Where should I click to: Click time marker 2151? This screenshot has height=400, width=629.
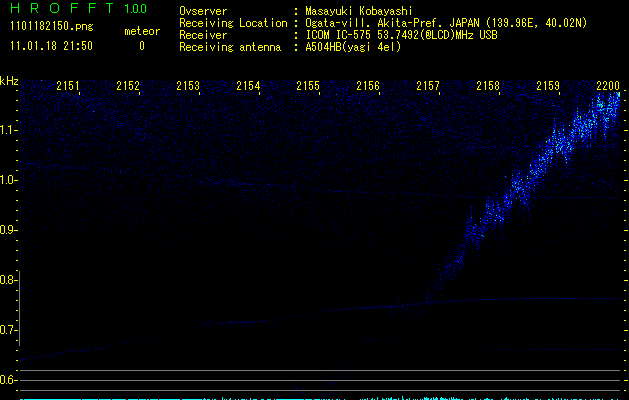(x=68, y=86)
